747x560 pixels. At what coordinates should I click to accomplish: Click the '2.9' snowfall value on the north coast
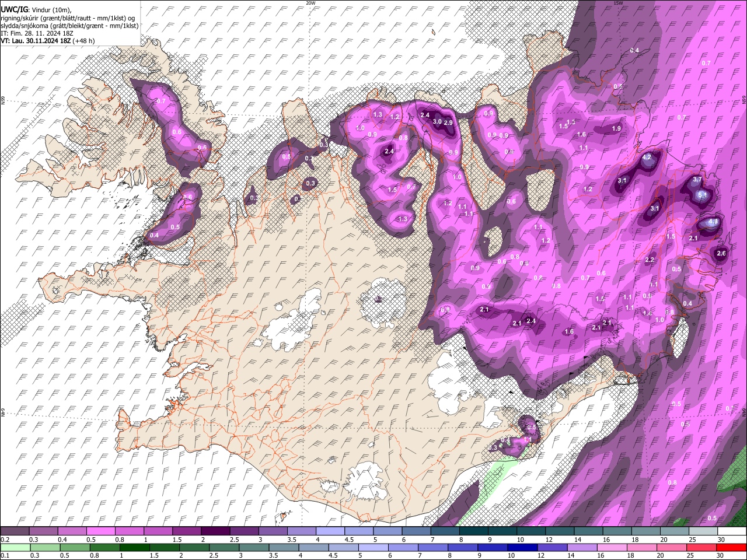448,123
